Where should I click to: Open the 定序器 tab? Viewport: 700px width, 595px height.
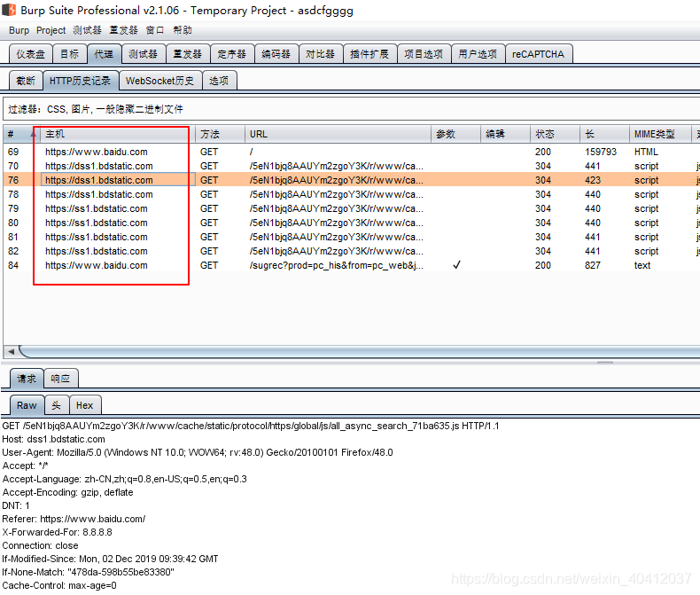[231, 54]
